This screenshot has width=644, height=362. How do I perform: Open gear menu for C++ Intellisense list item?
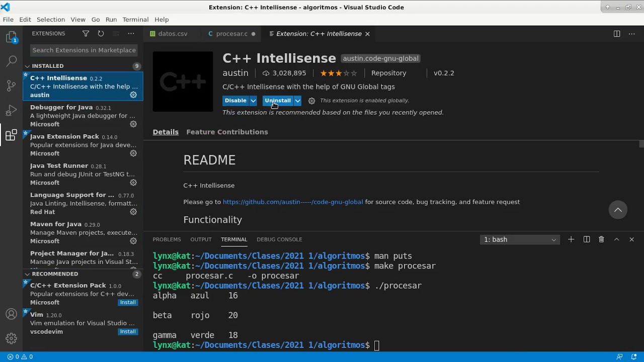133,95
